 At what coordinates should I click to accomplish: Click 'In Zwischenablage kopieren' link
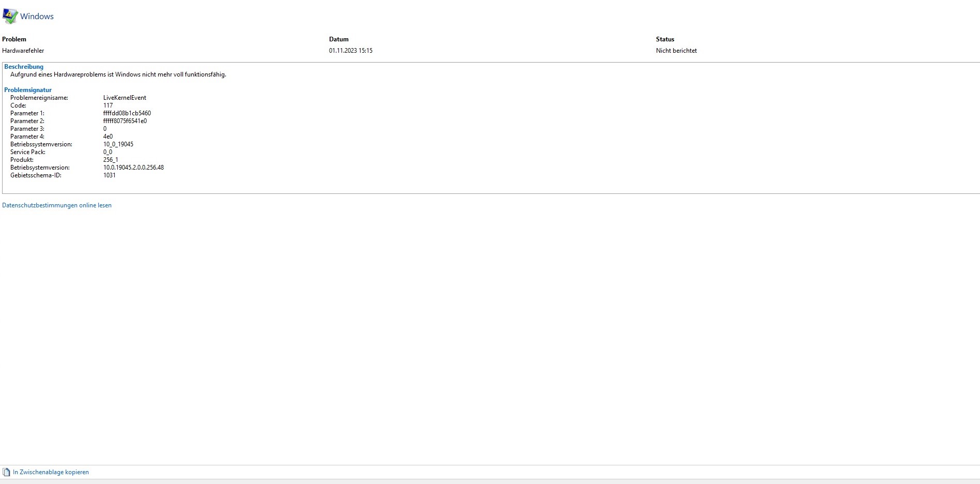51,472
